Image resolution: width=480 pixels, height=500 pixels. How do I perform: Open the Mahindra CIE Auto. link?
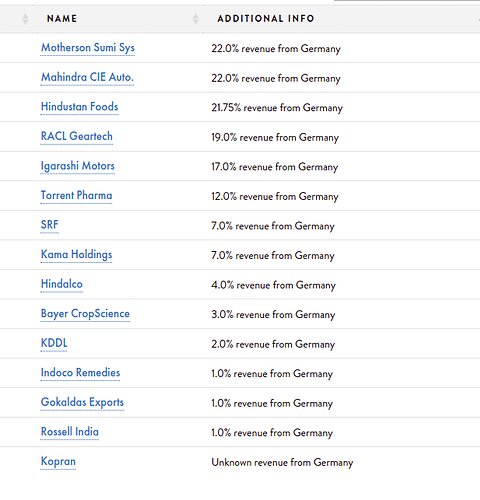click(87, 77)
